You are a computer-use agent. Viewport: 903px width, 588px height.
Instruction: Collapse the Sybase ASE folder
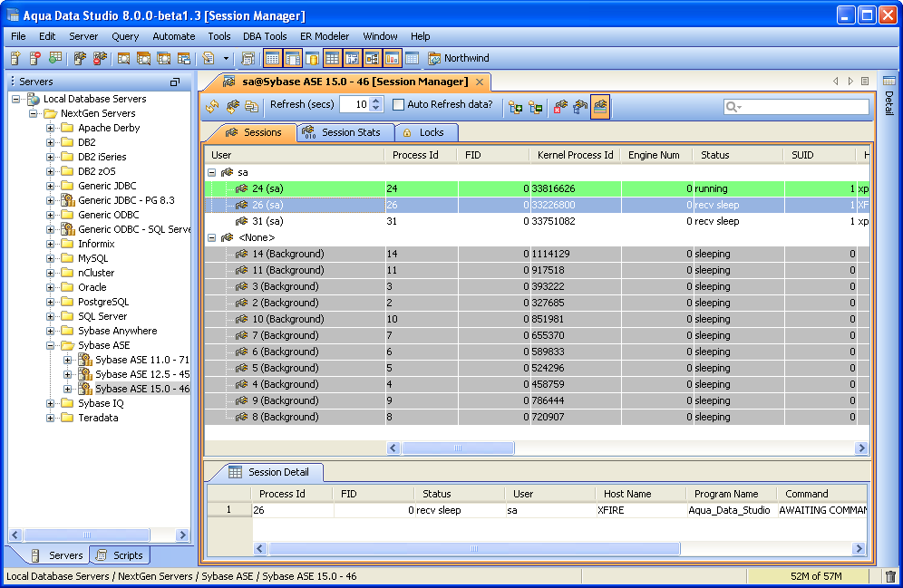[51, 345]
